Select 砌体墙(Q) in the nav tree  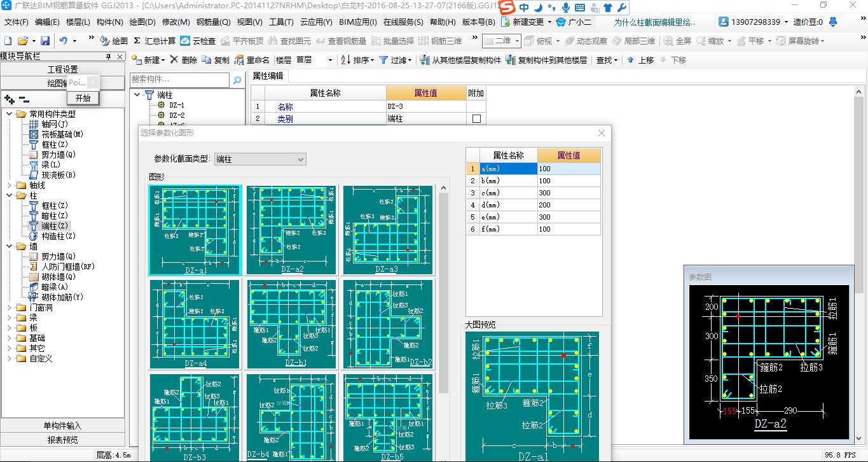click(x=59, y=277)
